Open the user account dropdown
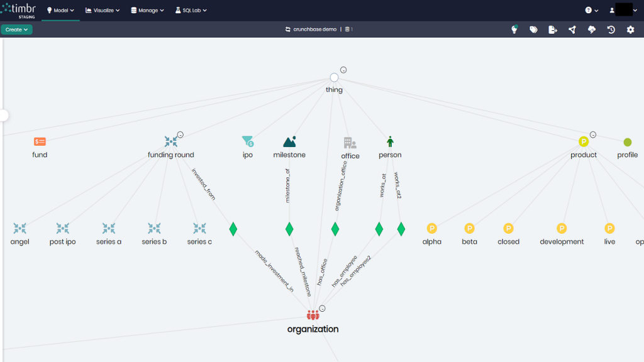 [x=623, y=10]
